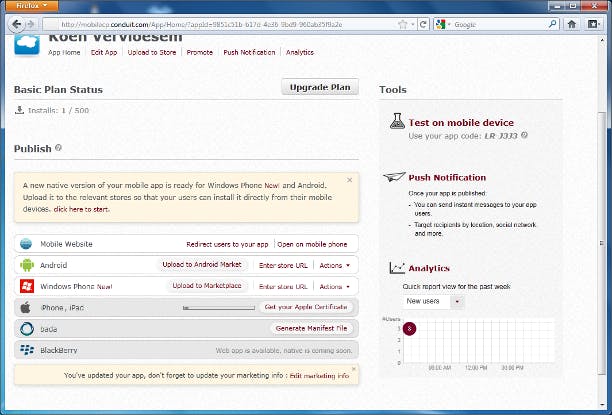Image resolution: width=612 pixels, height=415 pixels.
Task: Click the browser forward arrow button
Action: coord(31,25)
